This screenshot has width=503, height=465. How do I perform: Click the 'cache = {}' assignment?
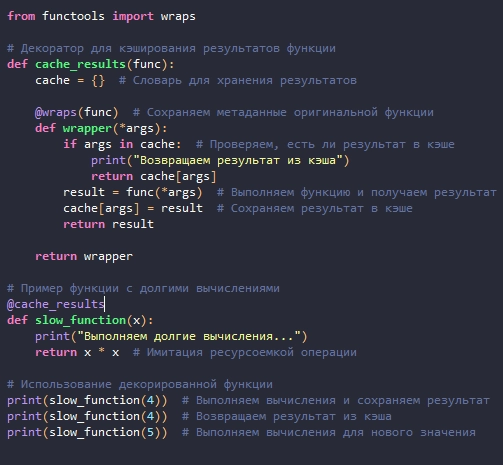[70, 80]
